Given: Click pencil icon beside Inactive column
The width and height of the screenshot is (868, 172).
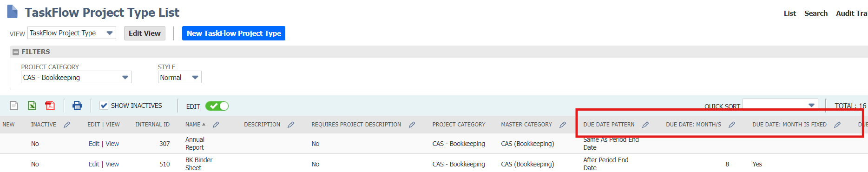Looking at the screenshot, I should (x=67, y=125).
